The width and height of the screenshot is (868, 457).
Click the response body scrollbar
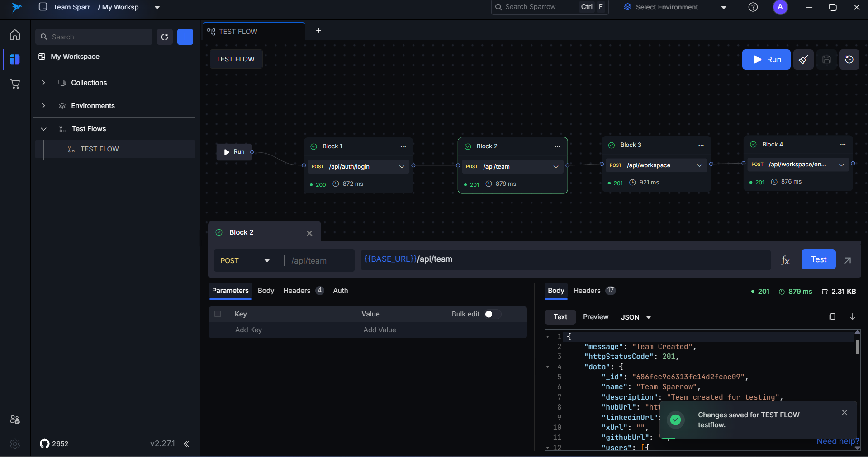(x=857, y=347)
